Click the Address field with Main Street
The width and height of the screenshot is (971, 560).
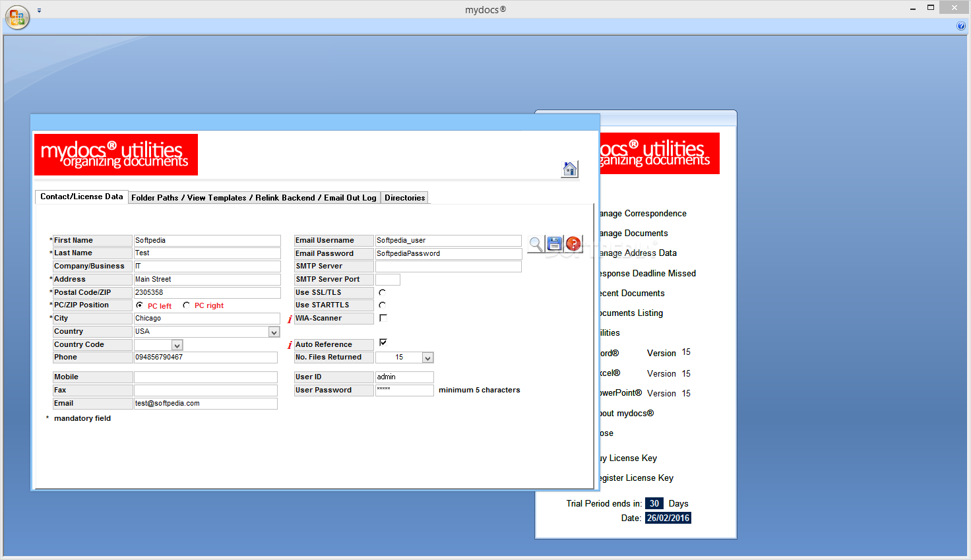tap(207, 280)
